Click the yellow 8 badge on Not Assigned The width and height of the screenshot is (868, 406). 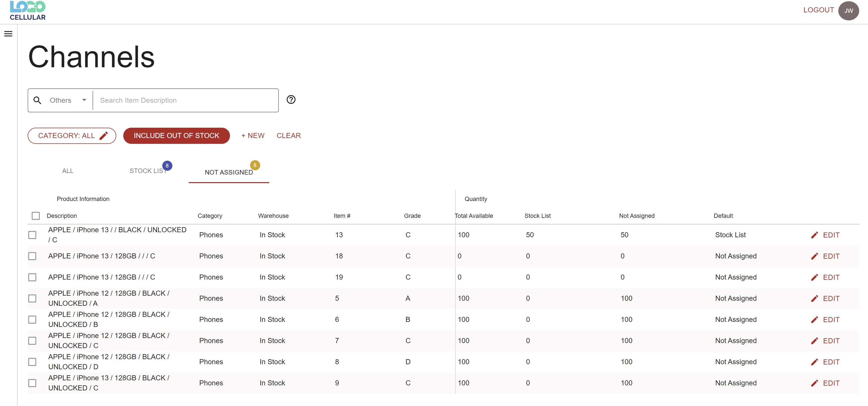coord(255,165)
